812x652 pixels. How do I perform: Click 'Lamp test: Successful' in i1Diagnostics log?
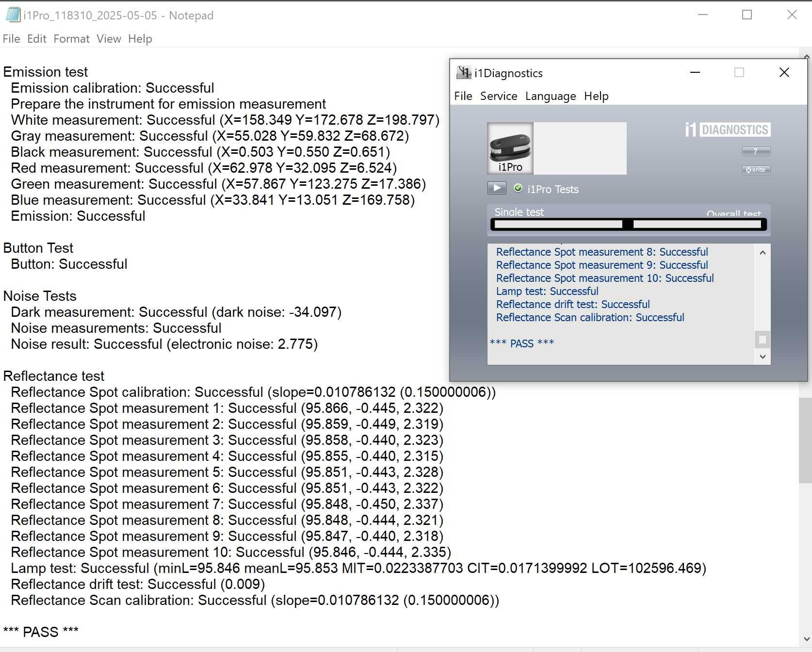point(547,291)
